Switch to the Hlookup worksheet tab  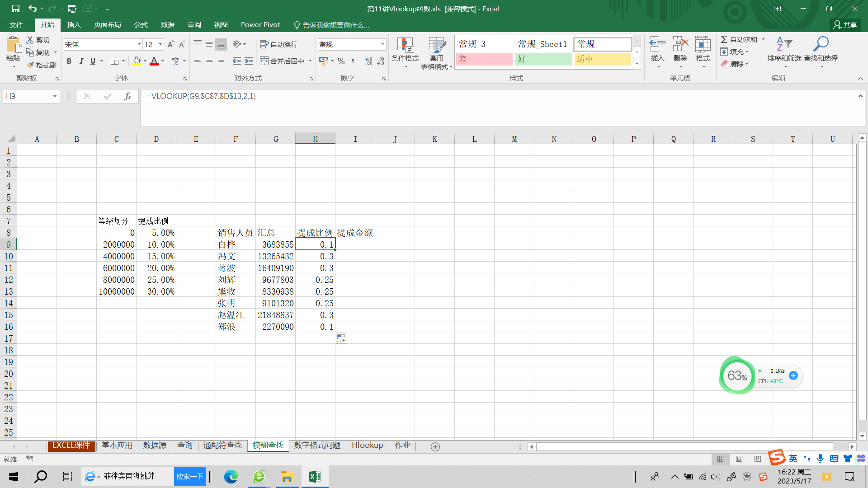click(x=367, y=446)
